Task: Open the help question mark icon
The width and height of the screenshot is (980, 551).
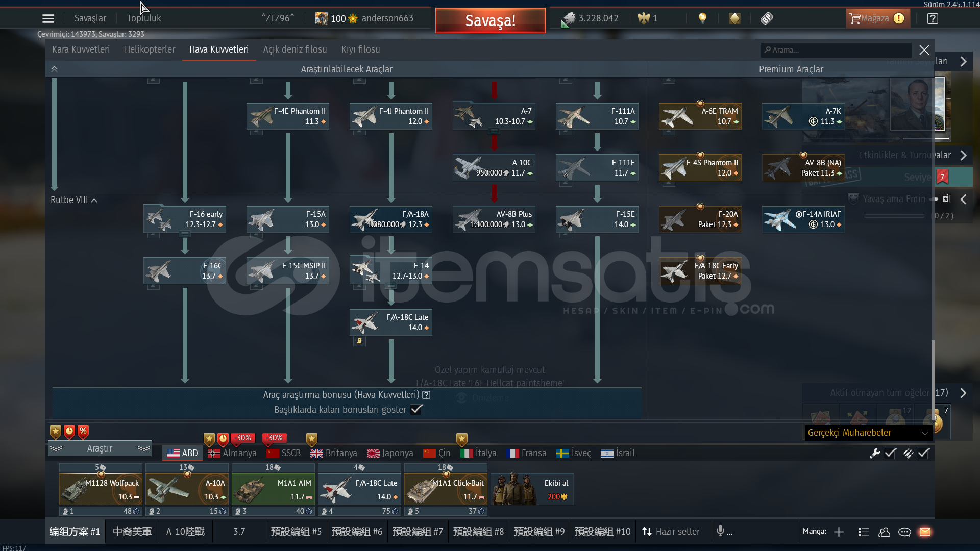Action: tap(933, 19)
